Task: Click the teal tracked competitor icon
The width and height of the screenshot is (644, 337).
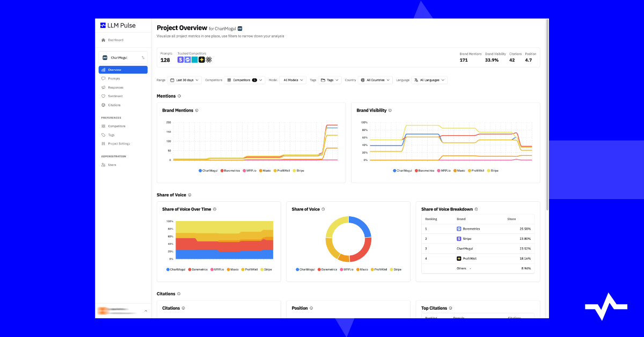Action: 195,60
